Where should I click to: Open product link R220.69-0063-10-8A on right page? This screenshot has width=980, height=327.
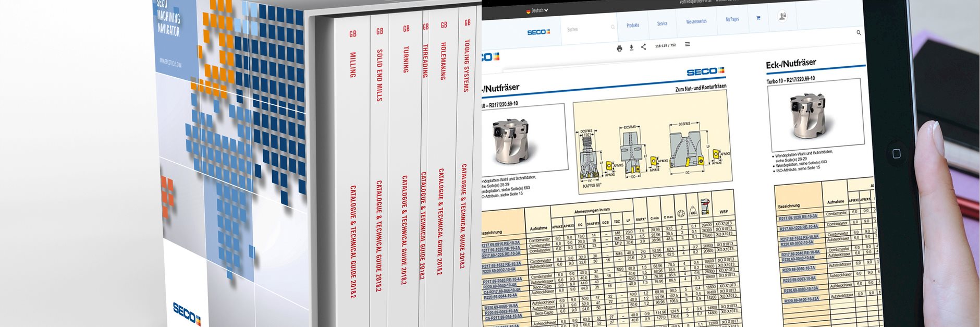pyautogui.click(x=800, y=280)
